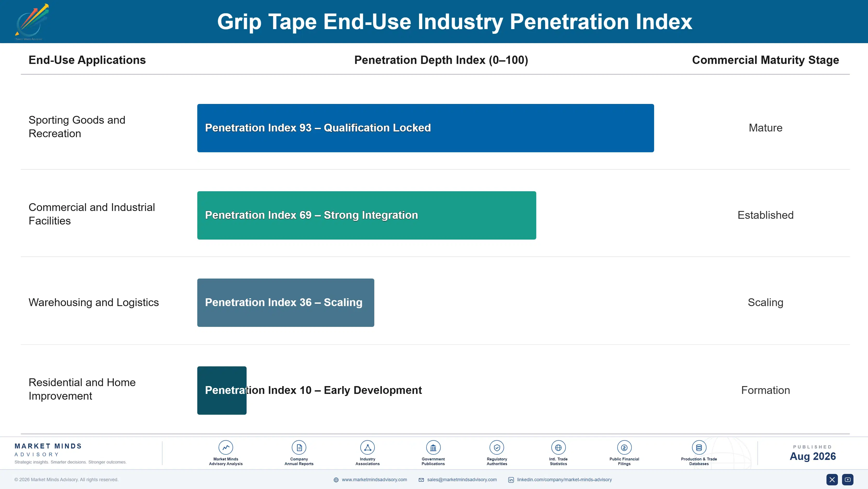
Task: Click the 'MARKET MINDS ADVISORY' footer wordmark
Action: 48,450
